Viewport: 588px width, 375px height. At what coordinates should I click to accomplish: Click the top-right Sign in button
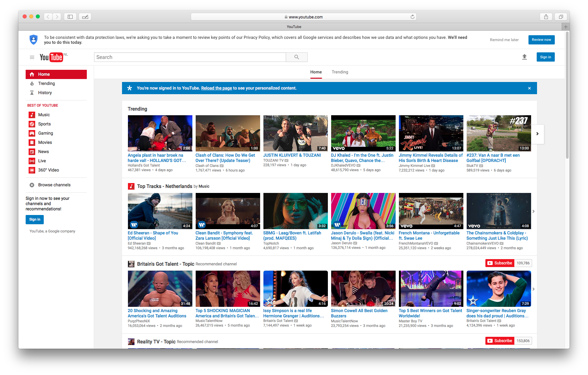pos(546,57)
